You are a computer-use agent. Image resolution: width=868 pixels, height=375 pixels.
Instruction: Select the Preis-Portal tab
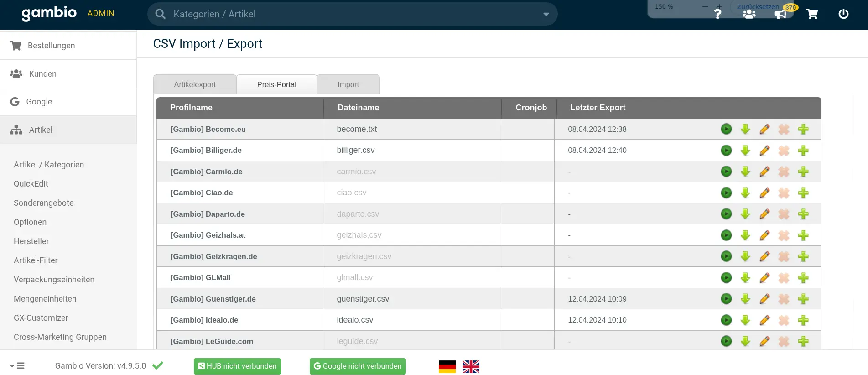tap(276, 84)
